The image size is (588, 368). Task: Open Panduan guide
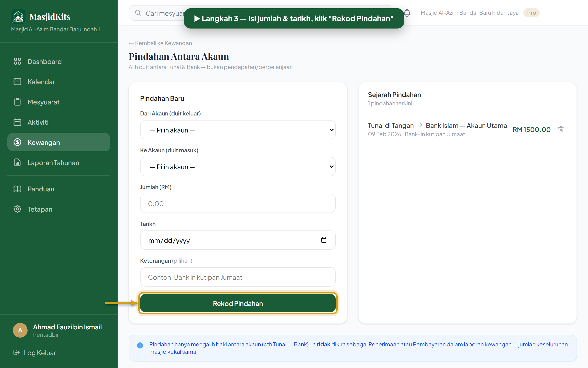[59, 189]
